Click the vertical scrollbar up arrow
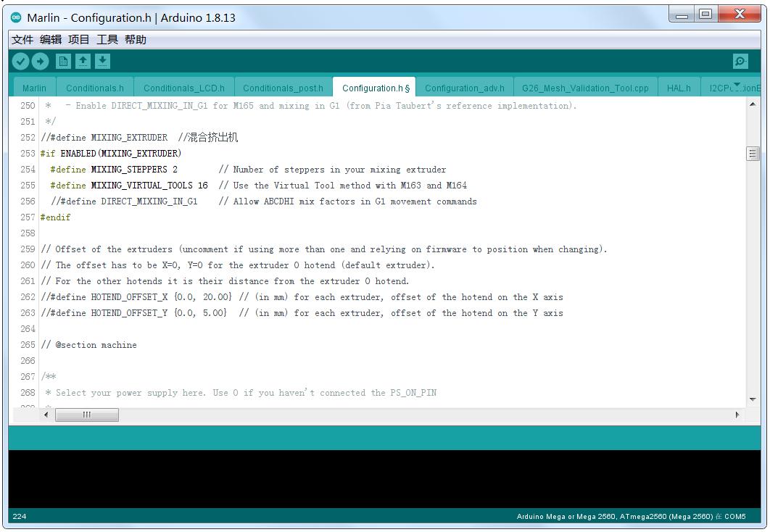The image size is (770, 532). [753, 104]
